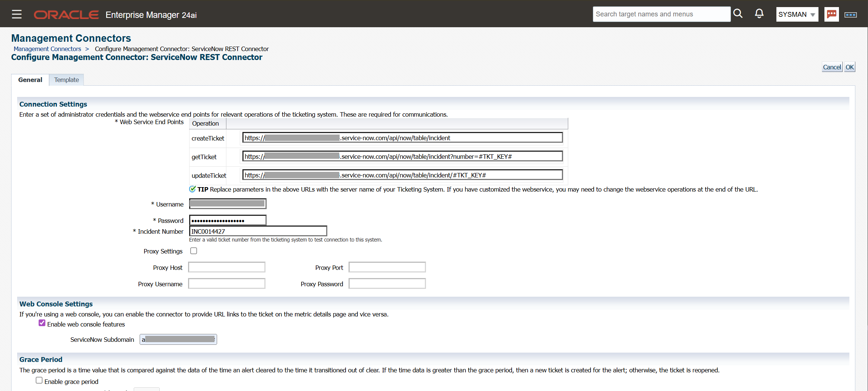Open the notifications bell

[759, 14]
